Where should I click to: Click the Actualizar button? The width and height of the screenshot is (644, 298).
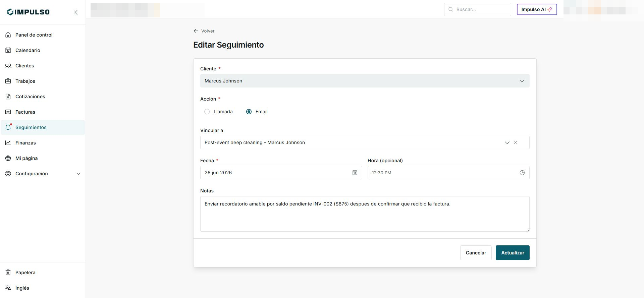[x=513, y=253]
